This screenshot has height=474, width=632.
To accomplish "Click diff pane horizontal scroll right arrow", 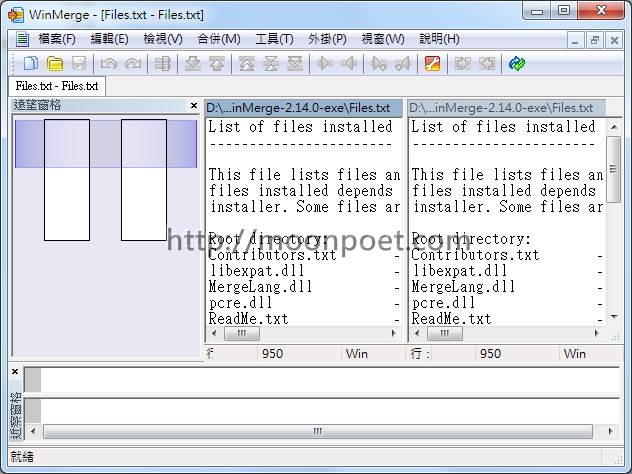I will coord(611,432).
